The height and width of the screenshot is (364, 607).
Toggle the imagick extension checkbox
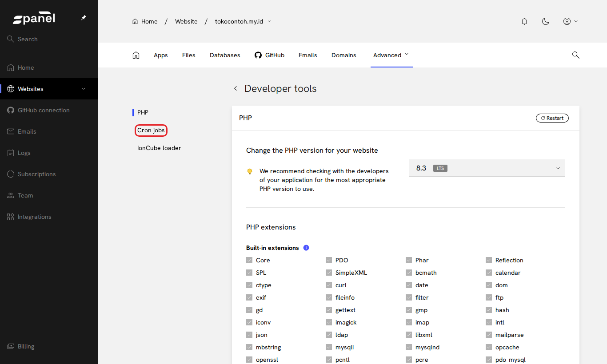click(329, 322)
